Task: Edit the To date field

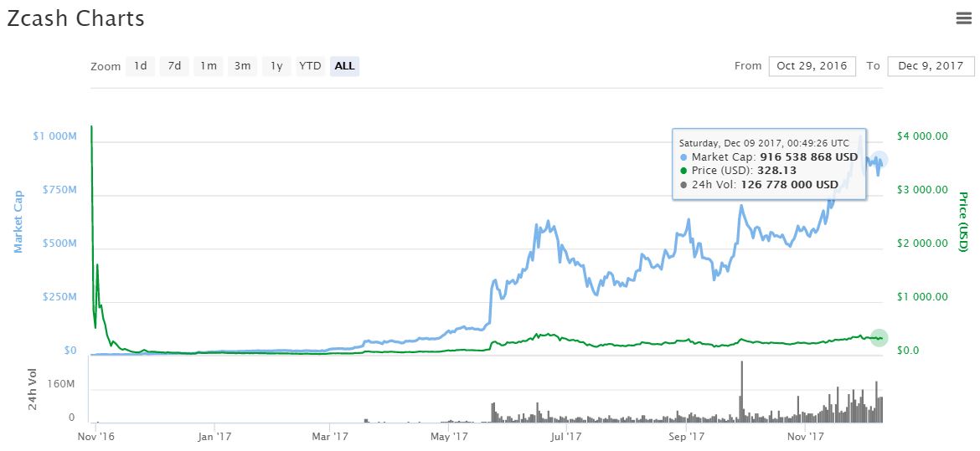Action: [931, 65]
